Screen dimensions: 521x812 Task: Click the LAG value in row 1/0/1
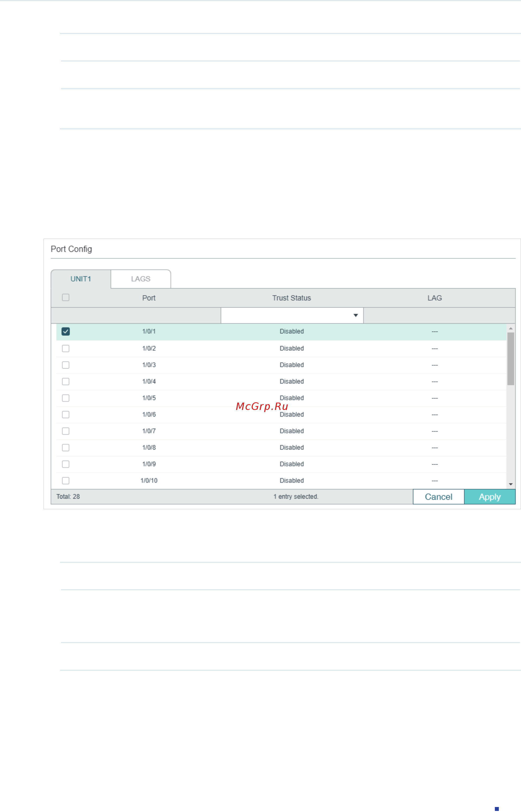click(x=435, y=332)
